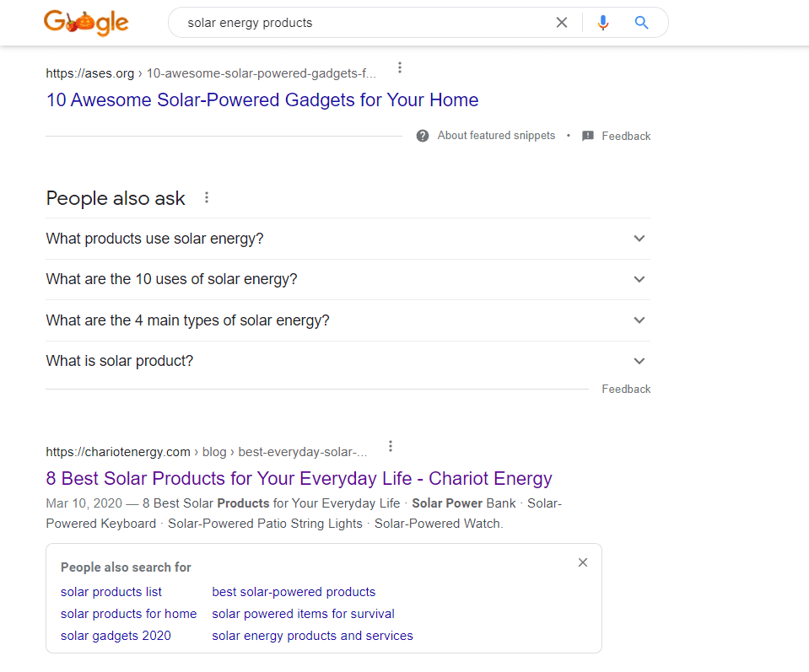
Task: Open the three-dot menu next to People also ask
Action: (207, 196)
